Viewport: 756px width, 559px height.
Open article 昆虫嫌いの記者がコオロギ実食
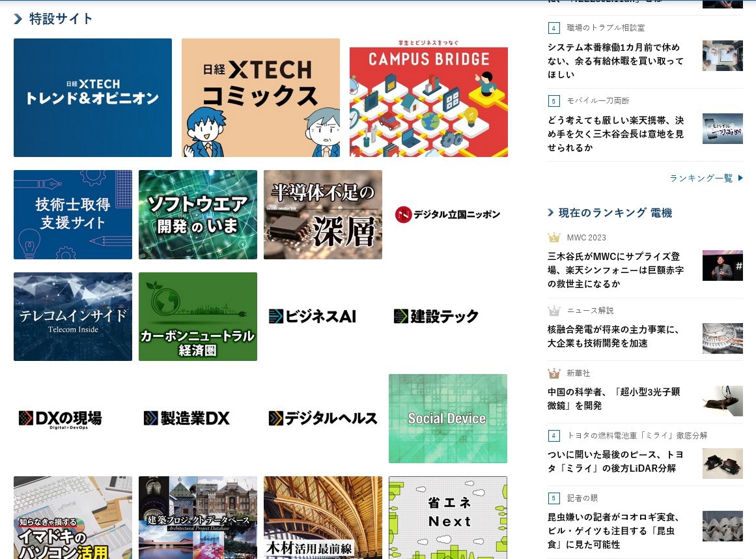614,530
